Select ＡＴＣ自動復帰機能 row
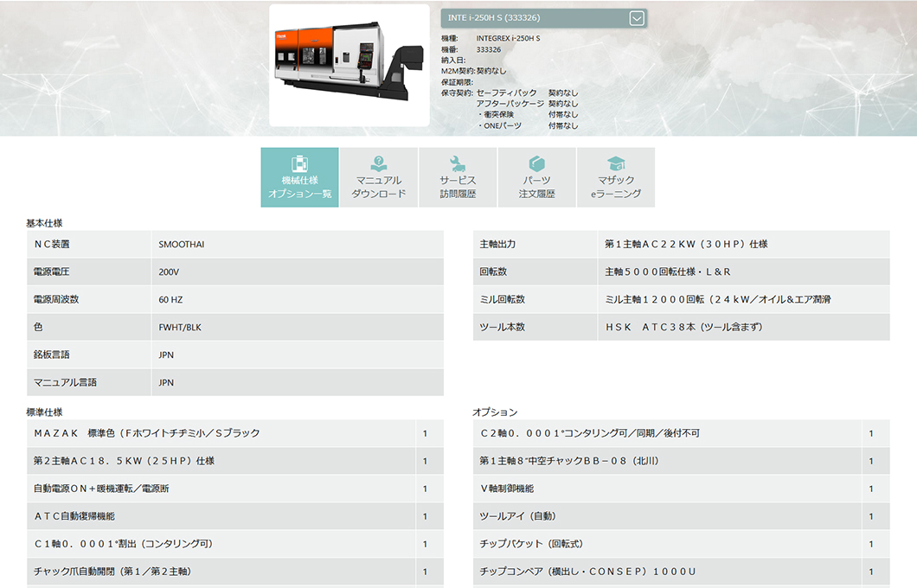This screenshot has height=588, width=917. pos(235,516)
